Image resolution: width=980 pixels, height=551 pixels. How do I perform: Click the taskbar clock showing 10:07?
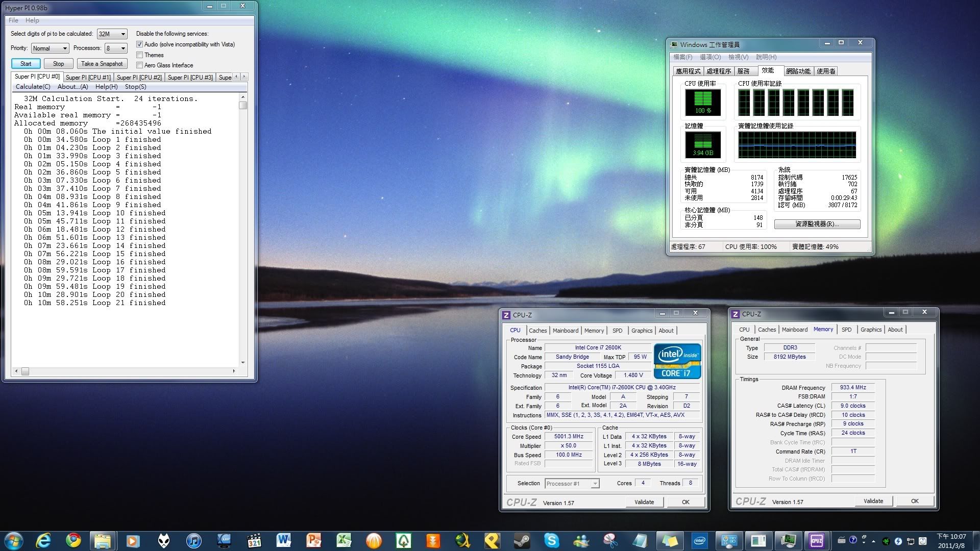click(951, 541)
